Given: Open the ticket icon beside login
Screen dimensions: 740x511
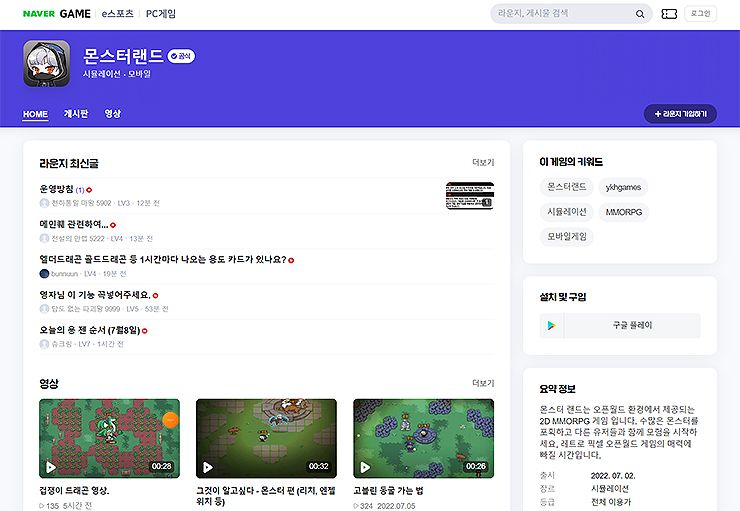Looking at the screenshot, I should pos(669,14).
